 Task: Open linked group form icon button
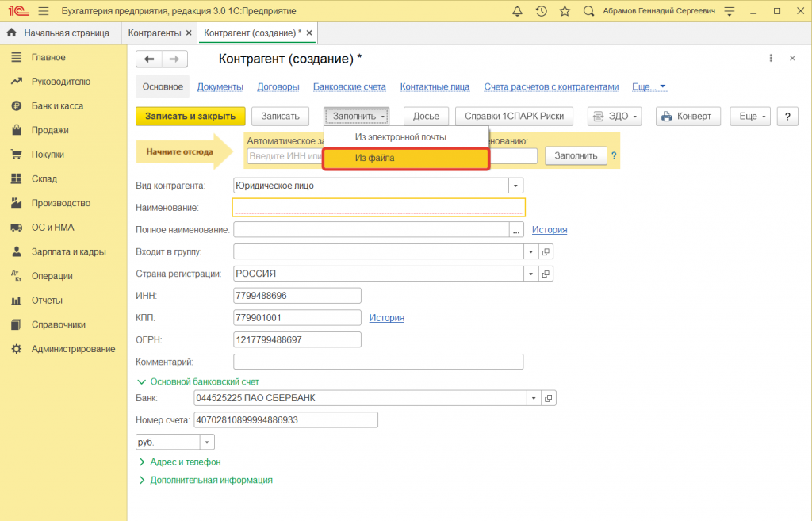click(546, 251)
